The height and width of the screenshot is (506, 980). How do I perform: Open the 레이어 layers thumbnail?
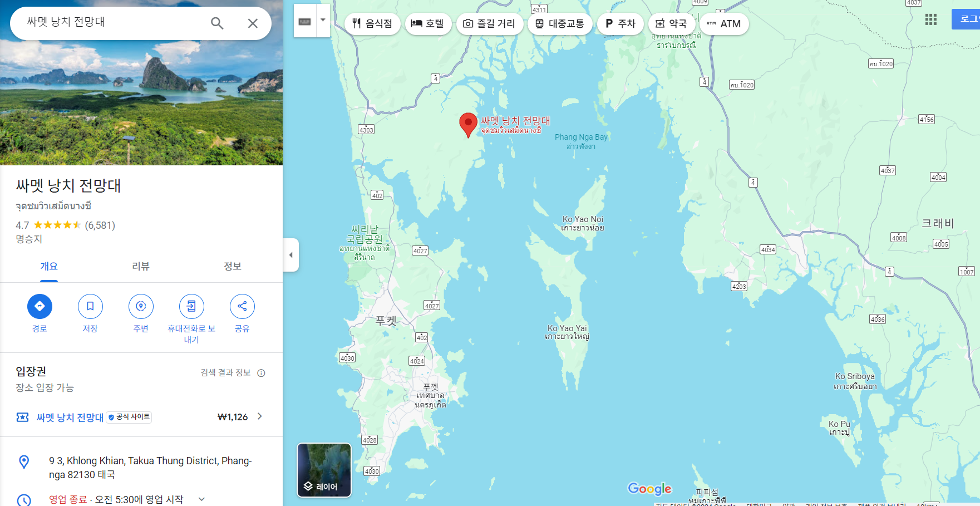tap(324, 470)
